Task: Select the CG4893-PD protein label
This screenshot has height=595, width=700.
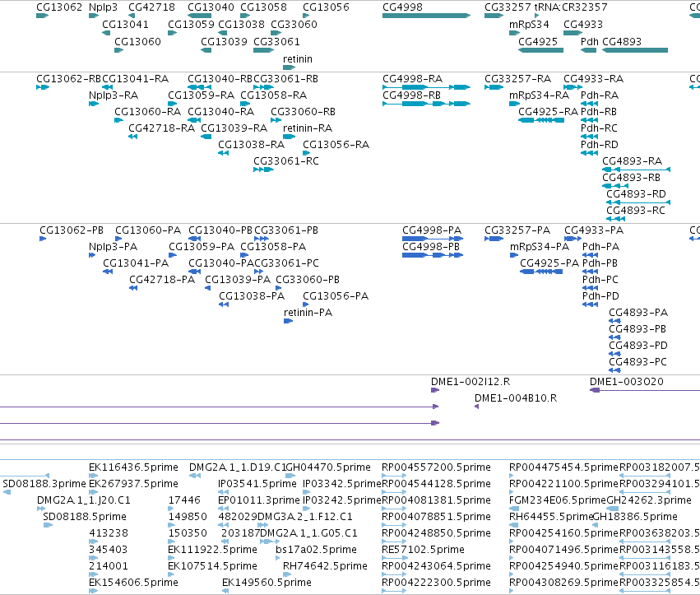Action: click(638, 346)
